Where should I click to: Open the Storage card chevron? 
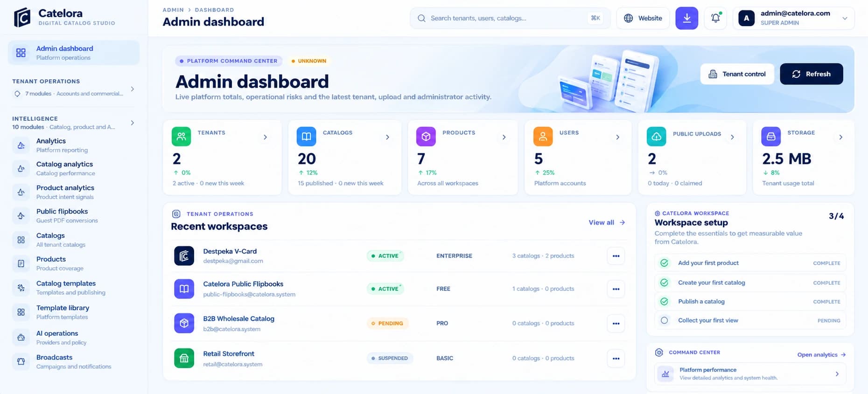[x=840, y=137]
